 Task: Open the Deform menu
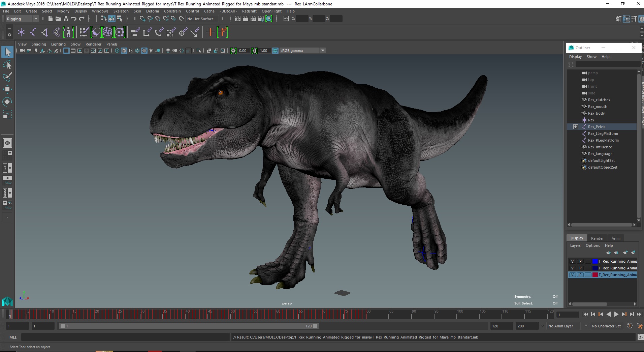pyautogui.click(x=152, y=11)
